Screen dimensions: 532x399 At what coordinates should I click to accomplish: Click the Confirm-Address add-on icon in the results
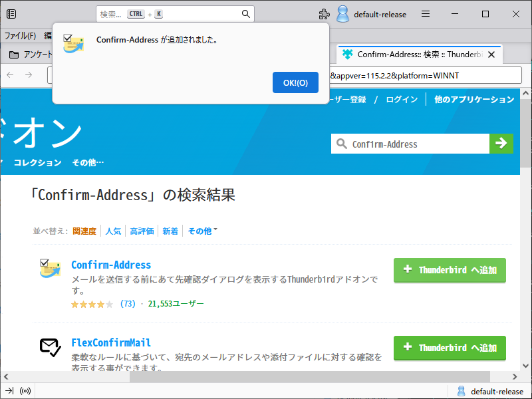[x=50, y=269]
